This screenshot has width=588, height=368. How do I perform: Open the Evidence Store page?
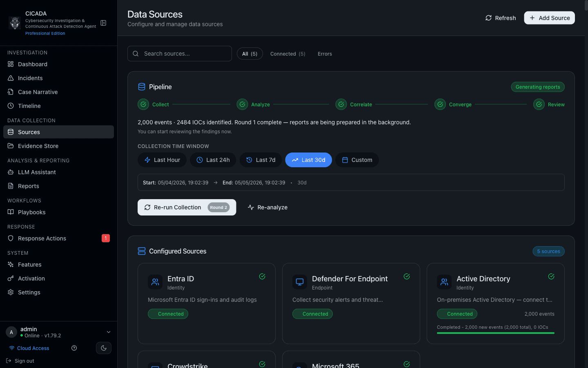tap(58, 146)
